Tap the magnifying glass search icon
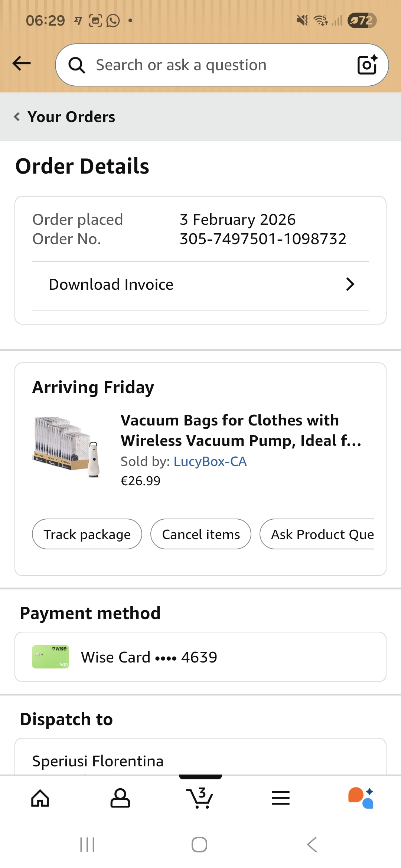Viewport: 401px width, 868px height. (77, 65)
